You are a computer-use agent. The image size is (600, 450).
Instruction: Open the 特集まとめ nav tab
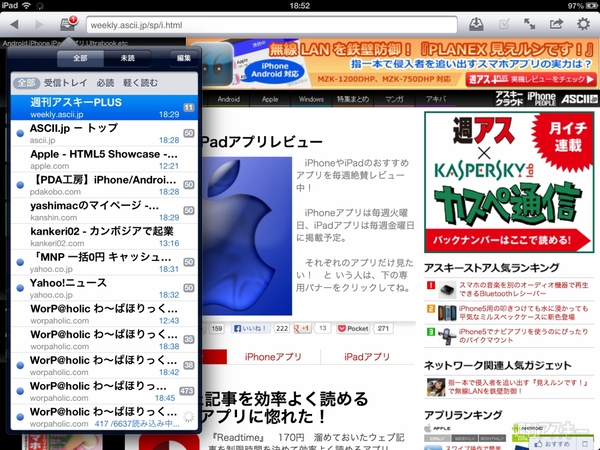click(x=353, y=99)
